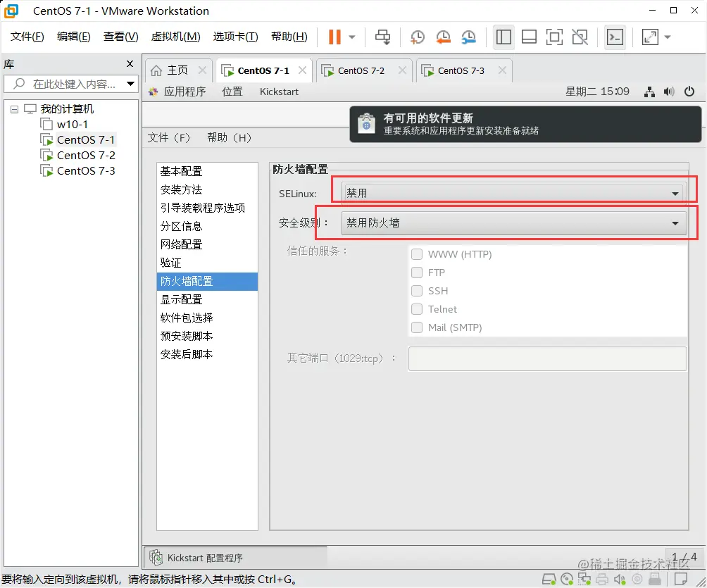Open the 文件(F) VMware menu
Image resolution: width=707 pixels, height=588 pixels.
point(27,37)
